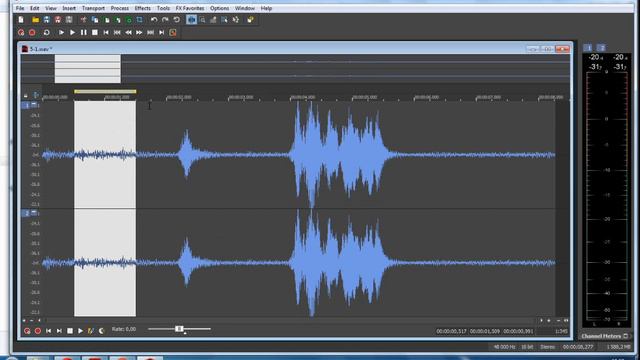The height and width of the screenshot is (360, 640).
Task: Click the yellow loop region bar above the ruler
Action: (x=105, y=91)
